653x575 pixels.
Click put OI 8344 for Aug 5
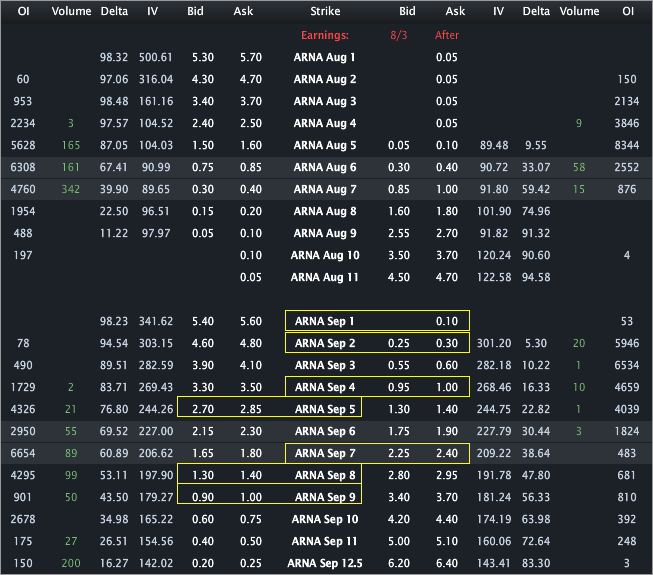coord(627,145)
